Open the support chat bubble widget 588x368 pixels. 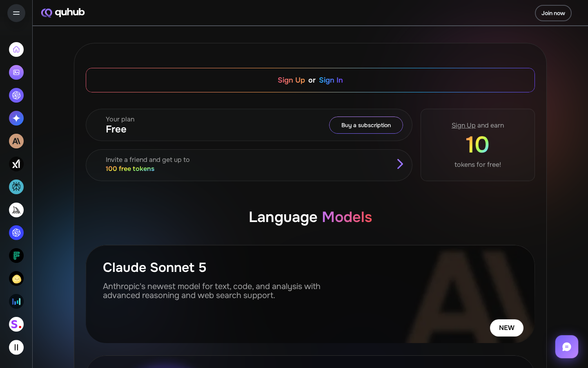[x=567, y=347]
